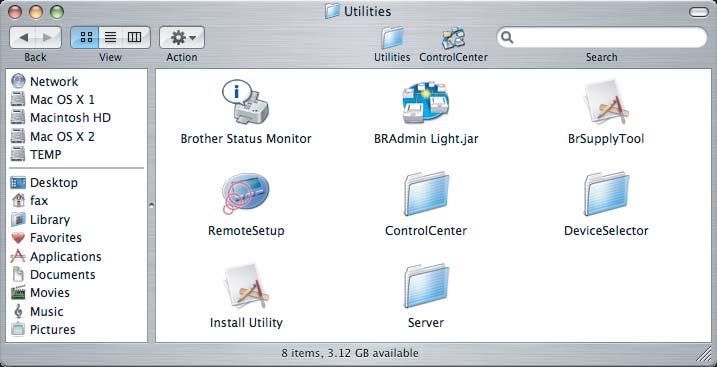Click the toolbar hide pill button
The width and height of the screenshot is (717, 367).
(698, 12)
